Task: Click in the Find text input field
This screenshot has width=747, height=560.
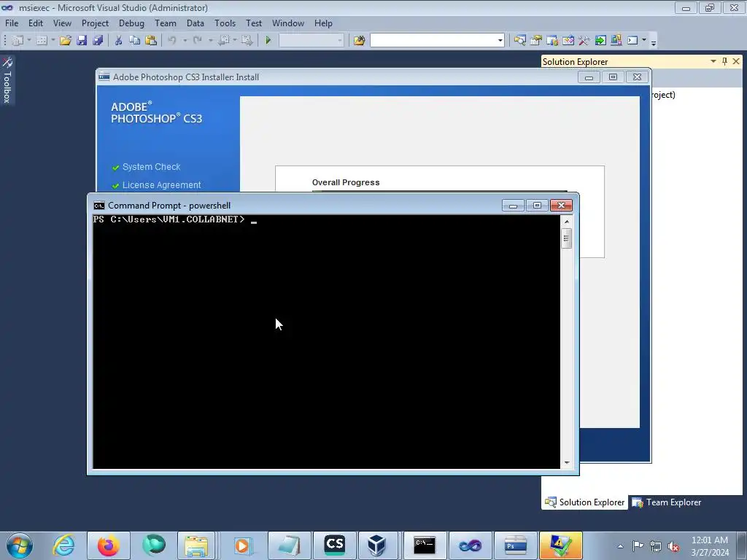Action: pos(433,41)
